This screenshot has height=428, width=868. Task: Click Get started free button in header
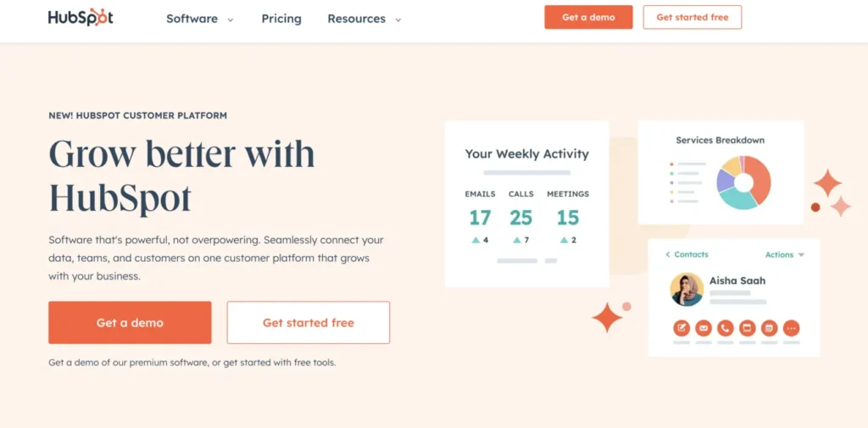coord(692,17)
